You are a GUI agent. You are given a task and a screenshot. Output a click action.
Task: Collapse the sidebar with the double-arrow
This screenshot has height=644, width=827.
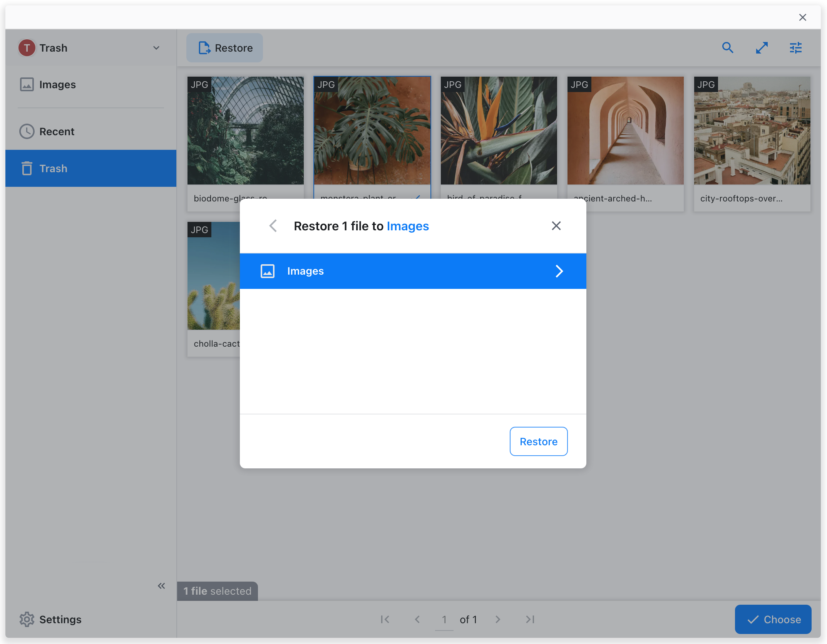161,586
